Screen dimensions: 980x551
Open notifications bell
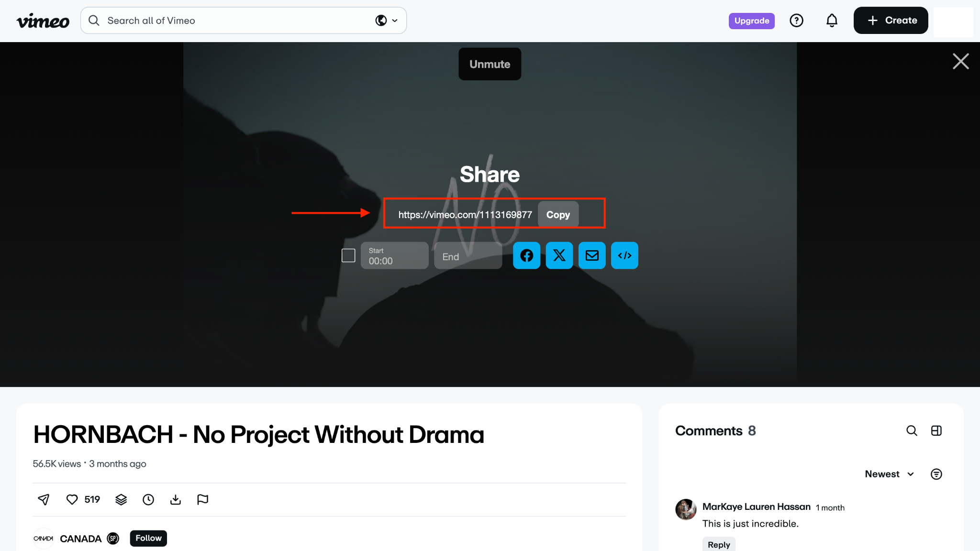(832, 21)
